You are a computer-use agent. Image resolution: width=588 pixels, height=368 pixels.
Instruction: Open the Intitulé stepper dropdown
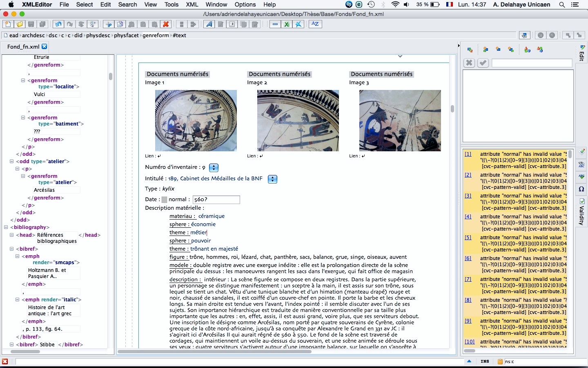pos(272,179)
